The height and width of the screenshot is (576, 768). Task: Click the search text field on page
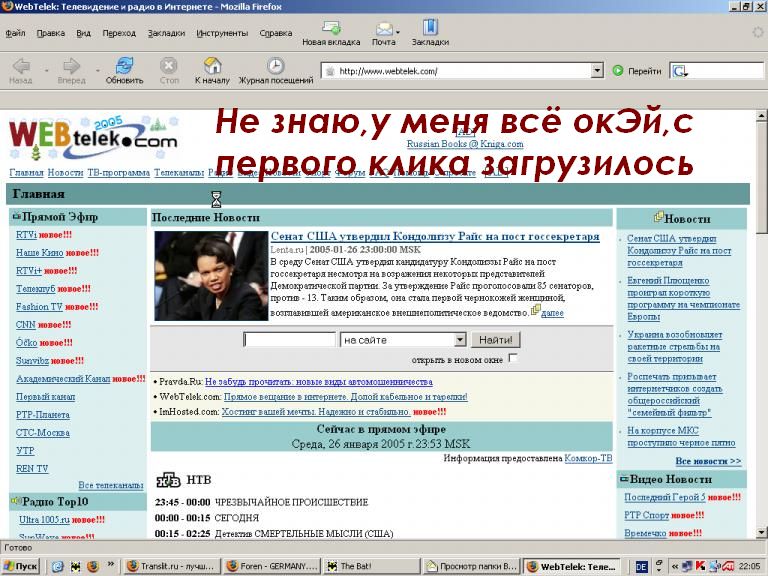point(289,340)
